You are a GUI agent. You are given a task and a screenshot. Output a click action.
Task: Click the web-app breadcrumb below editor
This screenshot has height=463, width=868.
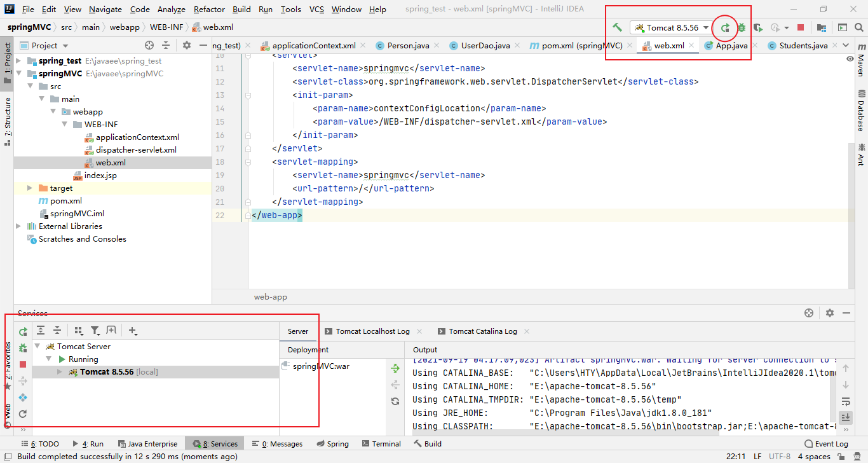(271, 297)
